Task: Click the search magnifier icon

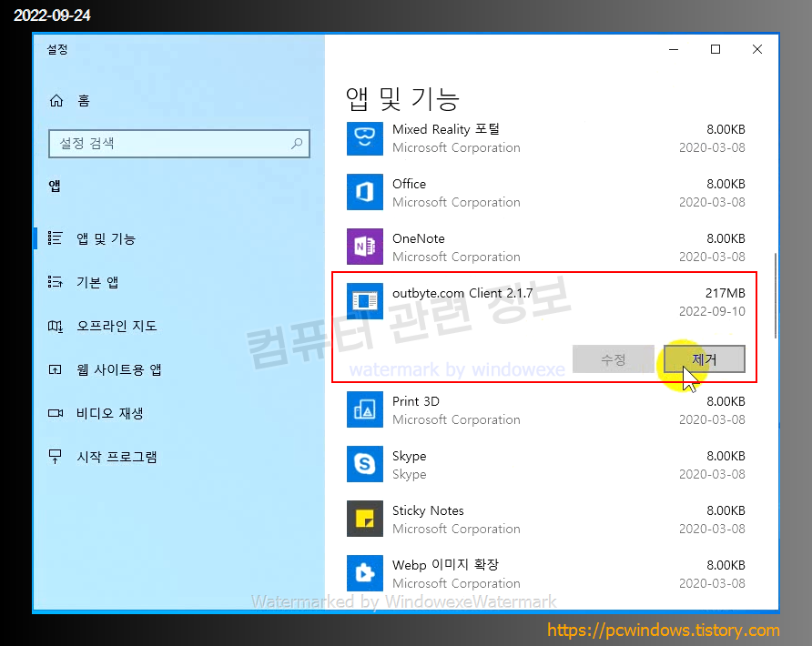Action: pyautogui.click(x=297, y=144)
